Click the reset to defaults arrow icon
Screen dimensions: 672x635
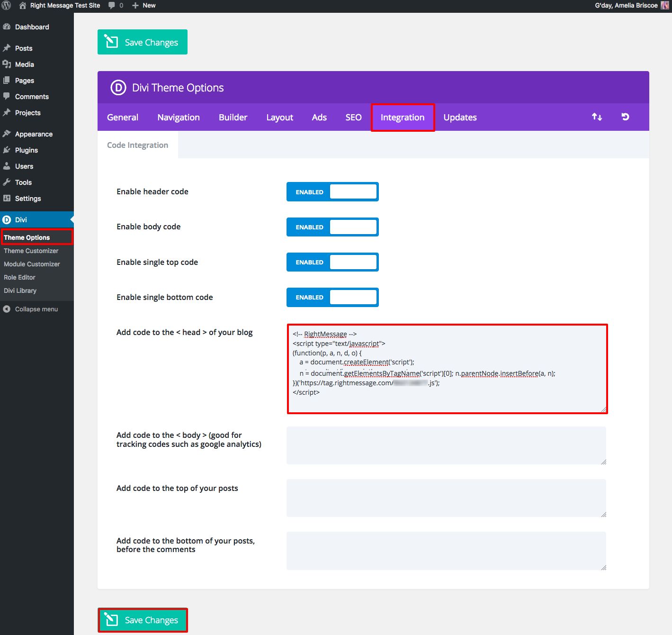[x=625, y=117]
